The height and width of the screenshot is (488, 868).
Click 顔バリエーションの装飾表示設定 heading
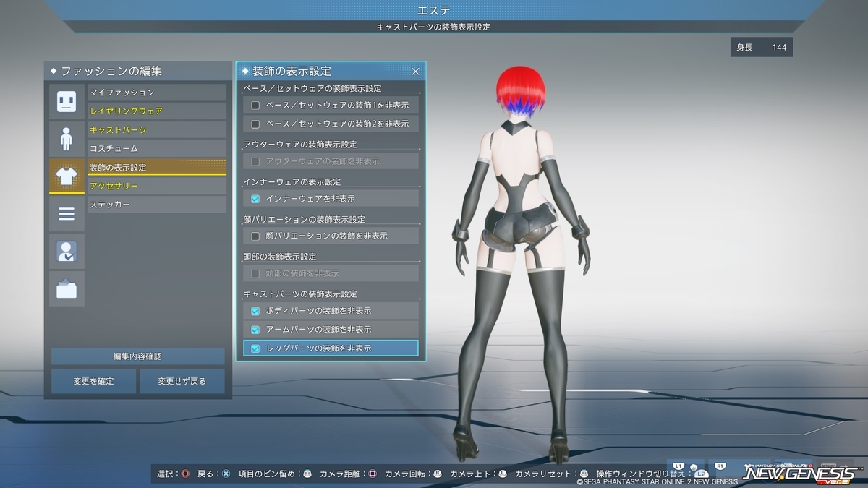coord(305,219)
